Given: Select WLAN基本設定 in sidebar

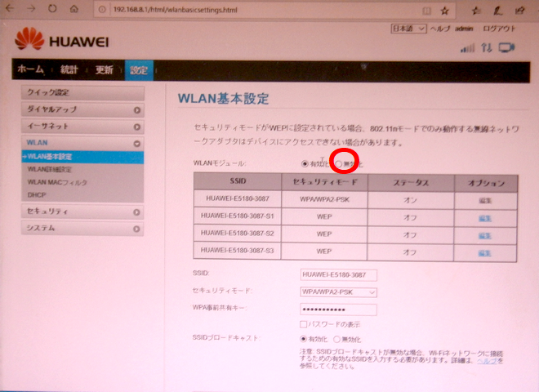Looking at the screenshot, I should (82, 157).
